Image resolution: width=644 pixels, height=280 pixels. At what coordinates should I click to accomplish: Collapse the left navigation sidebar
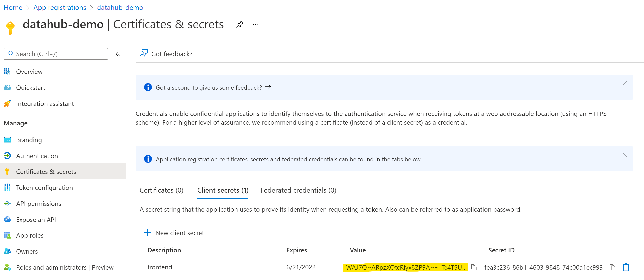(x=117, y=54)
